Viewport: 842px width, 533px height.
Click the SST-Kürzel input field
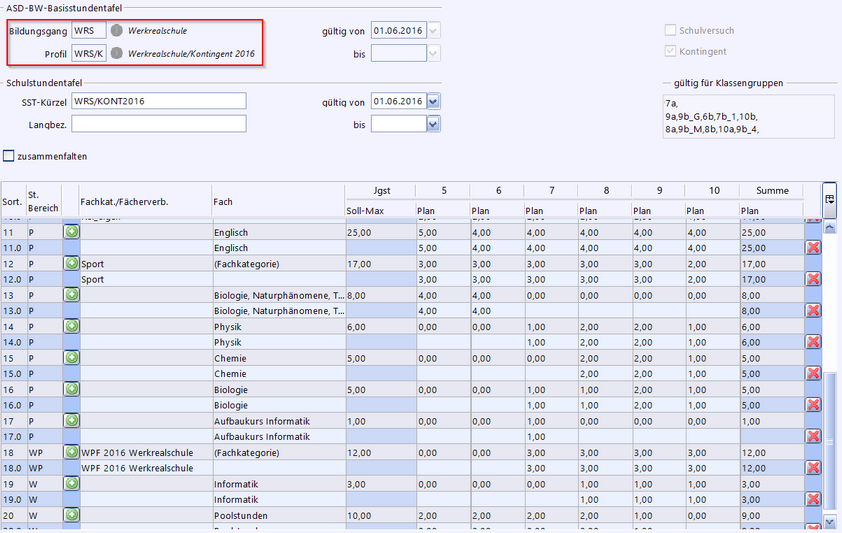pos(158,101)
